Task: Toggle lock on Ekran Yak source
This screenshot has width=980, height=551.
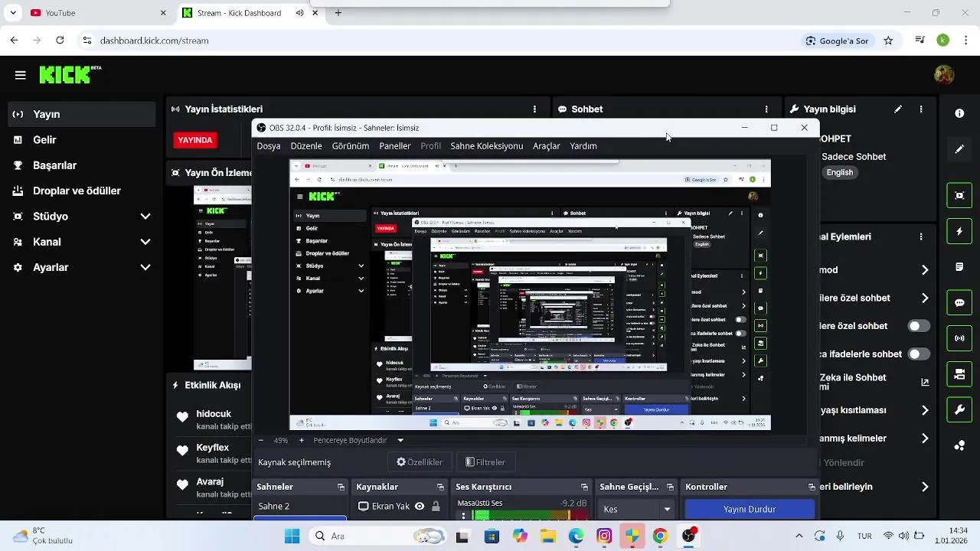Action: pyautogui.click(x=436, y=507)
